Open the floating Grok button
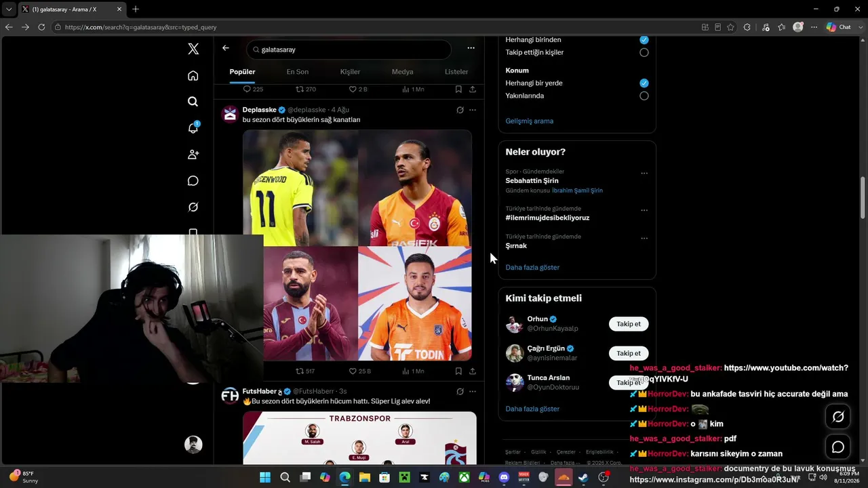Image resolution: width=868 pixels, height=488 pixels. click(x=838, y=417)
